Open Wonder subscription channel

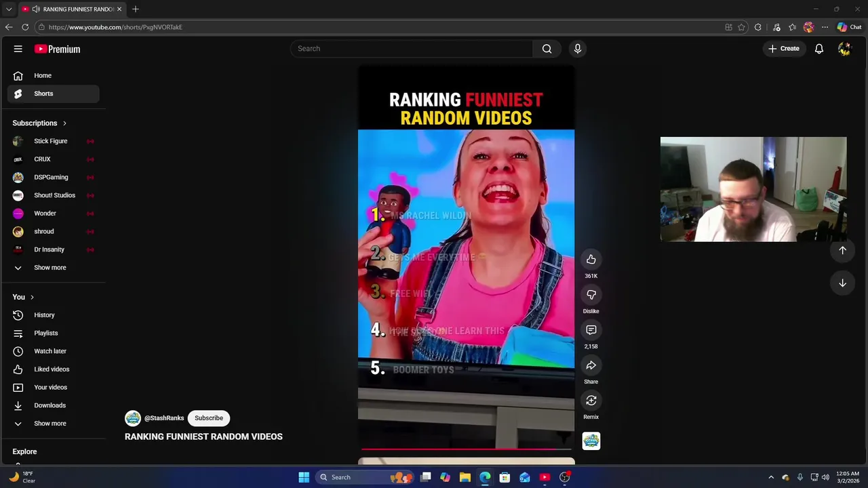[x=53, y=213]
